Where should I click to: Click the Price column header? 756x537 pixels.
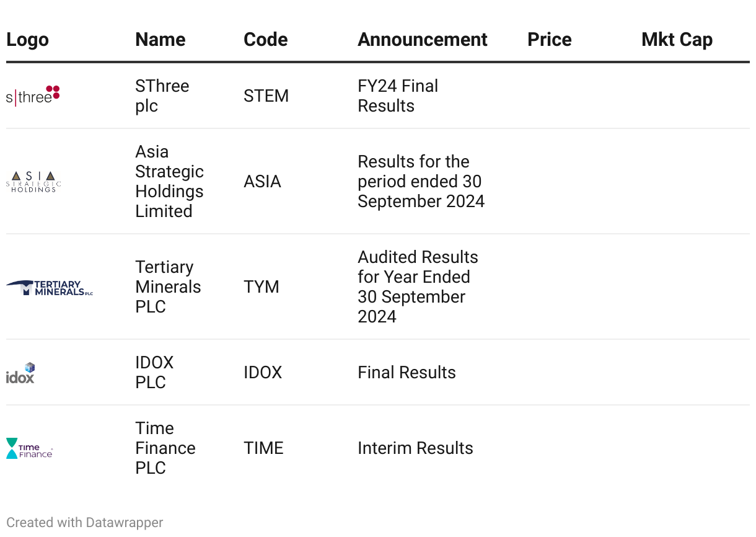tap(549, 40)
